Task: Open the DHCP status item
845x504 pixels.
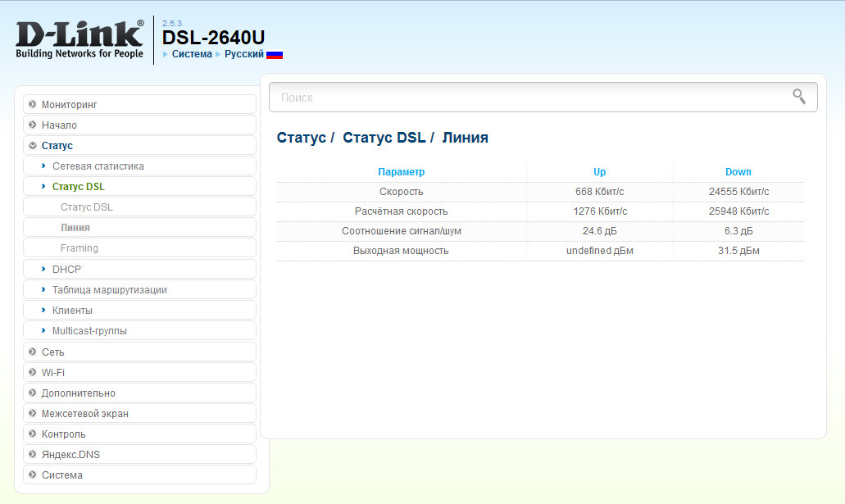Action: pyautogui.click(x=66, y=269)
